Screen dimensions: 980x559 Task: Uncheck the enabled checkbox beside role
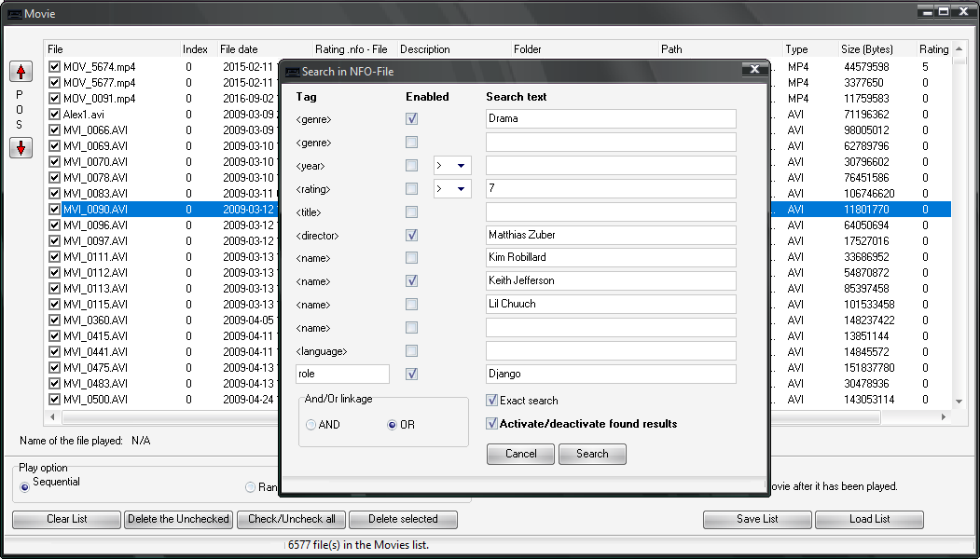411,375
